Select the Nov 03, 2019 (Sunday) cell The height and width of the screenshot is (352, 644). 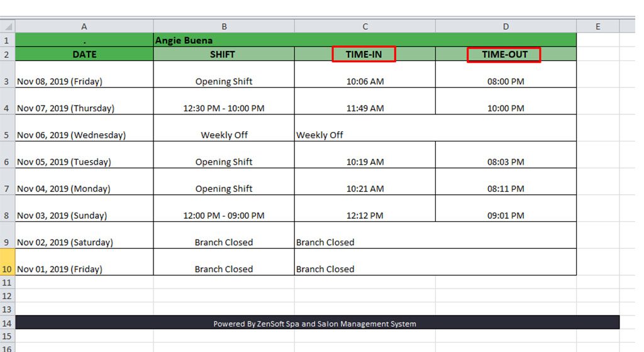click(x=84, y=209)
